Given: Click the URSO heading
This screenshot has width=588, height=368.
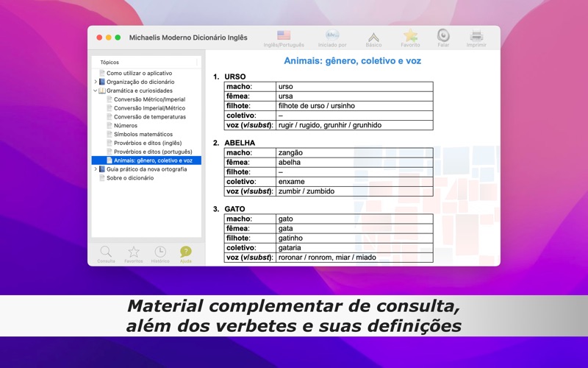Looking at the screenshot, I should [x=235, y=77].
